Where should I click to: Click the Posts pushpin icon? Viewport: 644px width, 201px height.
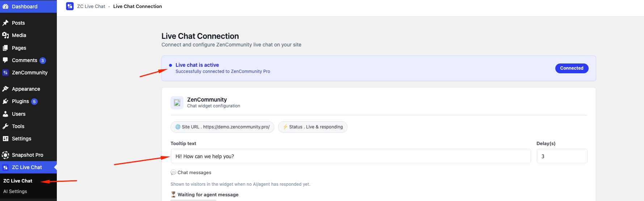(x=5, y=23)
